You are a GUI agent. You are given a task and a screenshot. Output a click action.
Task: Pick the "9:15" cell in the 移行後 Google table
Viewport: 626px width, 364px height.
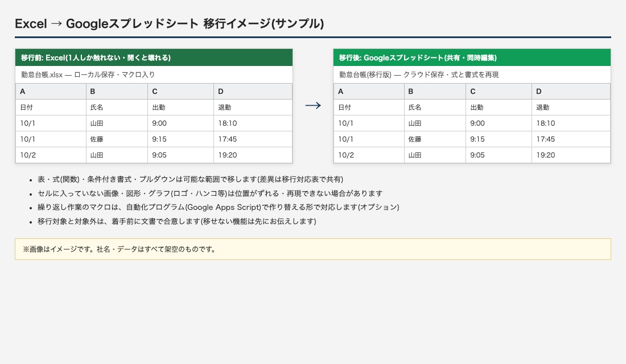(x=499, y=139)
